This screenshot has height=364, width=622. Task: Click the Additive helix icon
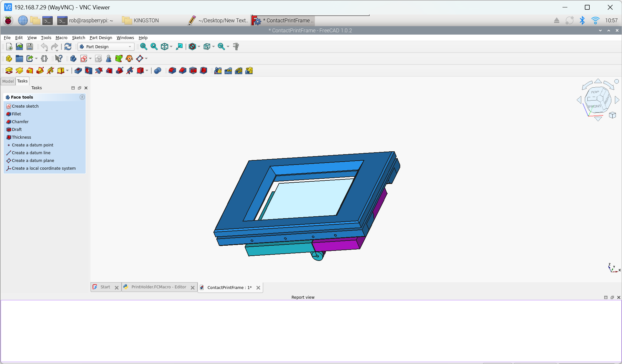point(50,70)
